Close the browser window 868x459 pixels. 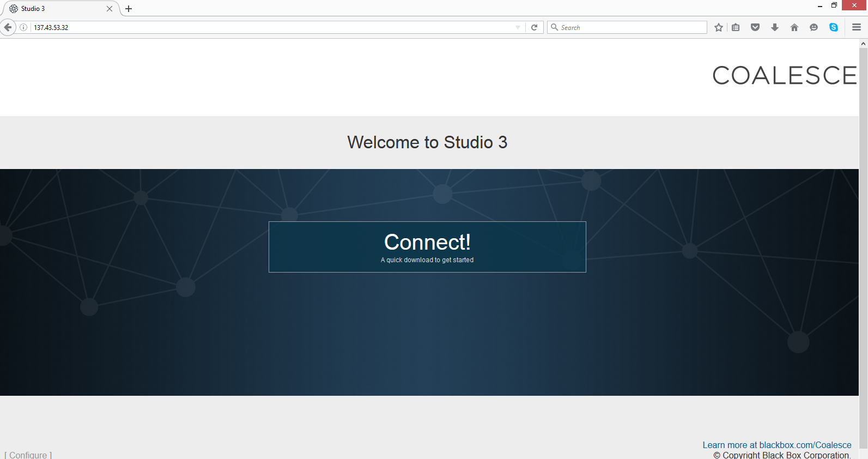[854, 5]
